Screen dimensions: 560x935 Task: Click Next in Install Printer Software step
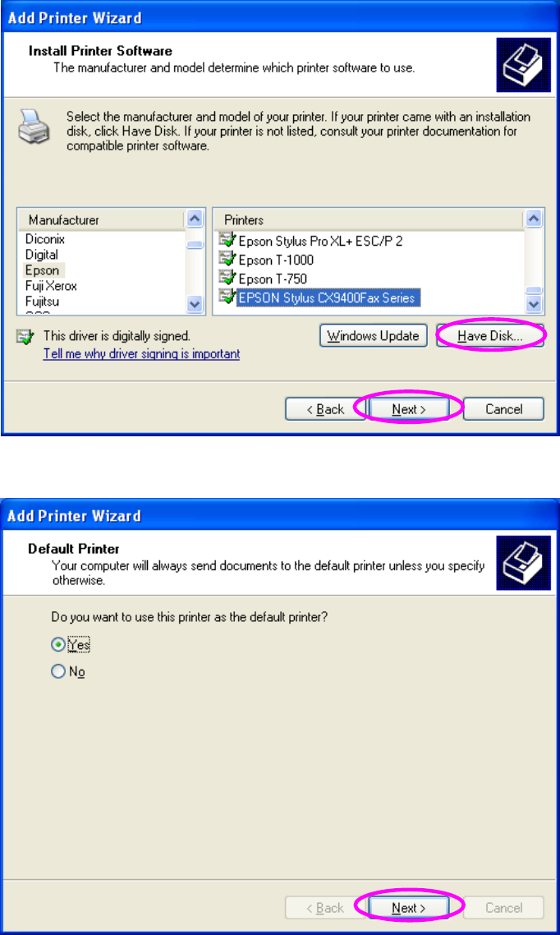click(409, 409)
